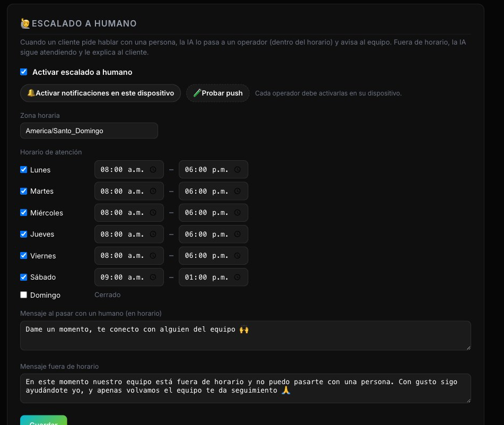Open clock picker for Sábado end time
This screenshot has height=425, width=504.
[x=237, y=277]
